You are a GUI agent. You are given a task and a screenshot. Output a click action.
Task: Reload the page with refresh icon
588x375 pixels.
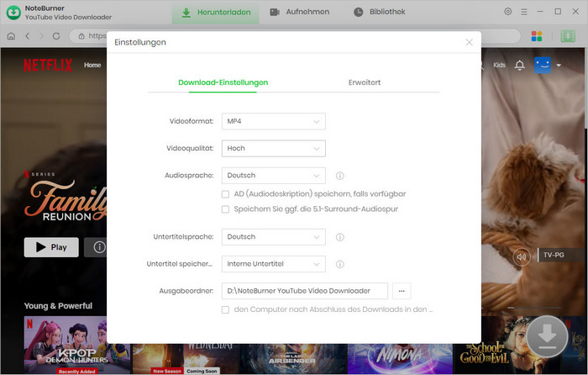pyautogui.click(x=56, y=36)
